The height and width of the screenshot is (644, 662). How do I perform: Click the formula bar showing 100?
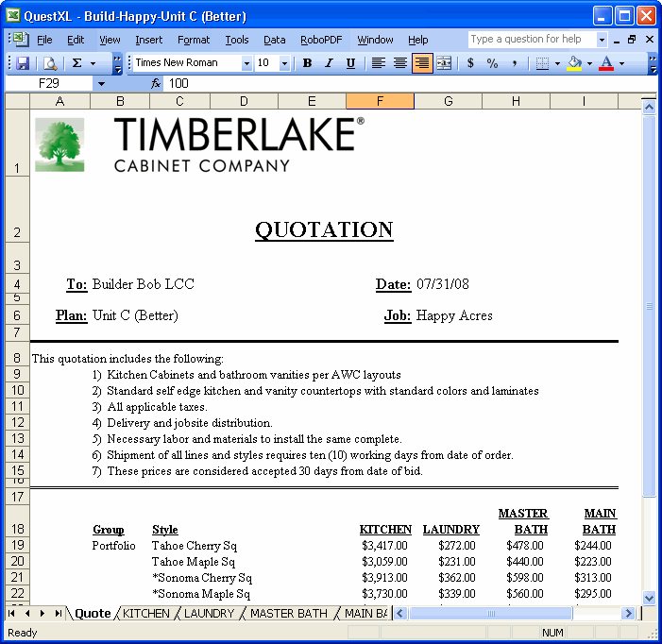(412, 83)
